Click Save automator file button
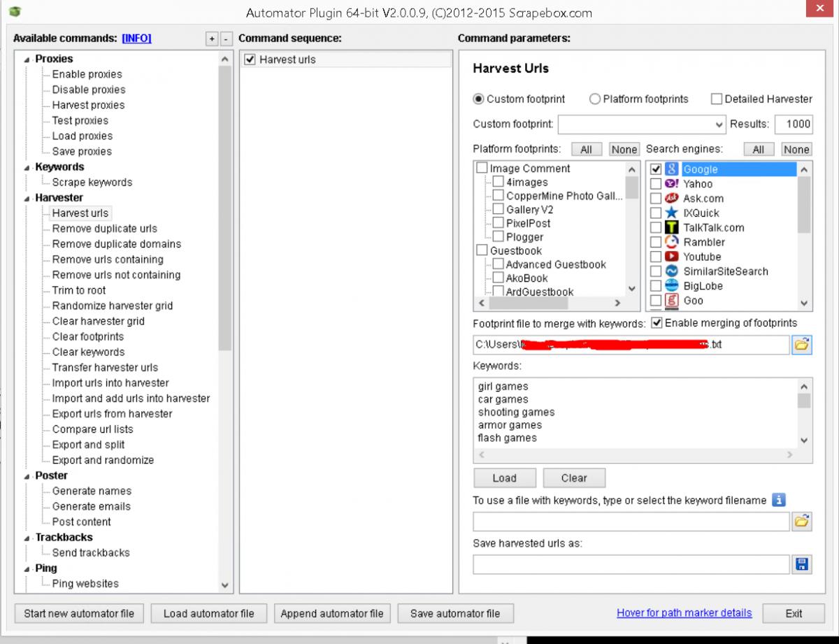The width and height of the screenshot is (839, 644). point(455,613)
